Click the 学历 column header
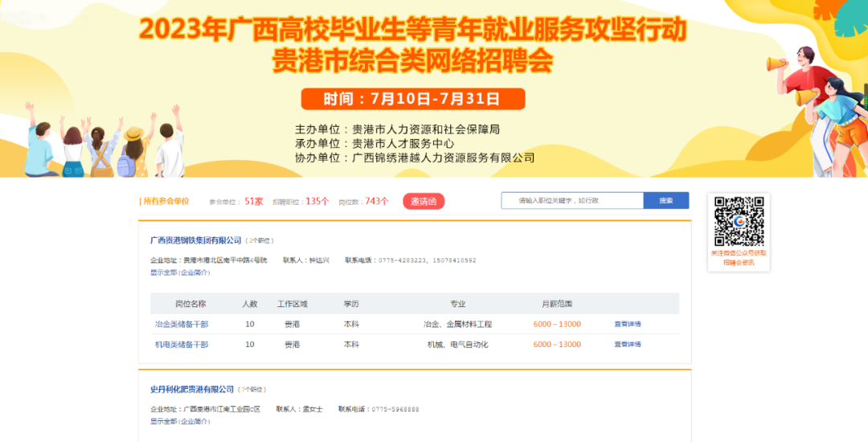The image size is (868, 442). (x=351, y=304)
